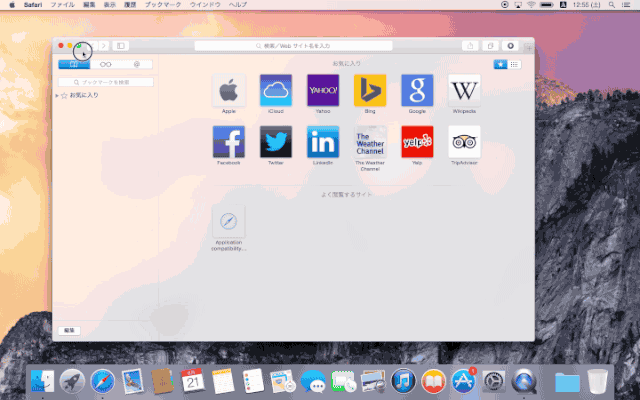Open System Preferences gear in the Dock
The image size is (640, 400).
point(494,381)
